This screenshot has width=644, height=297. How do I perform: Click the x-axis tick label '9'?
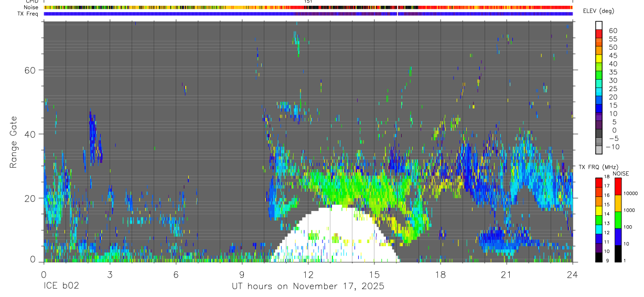tap(242, 274)
